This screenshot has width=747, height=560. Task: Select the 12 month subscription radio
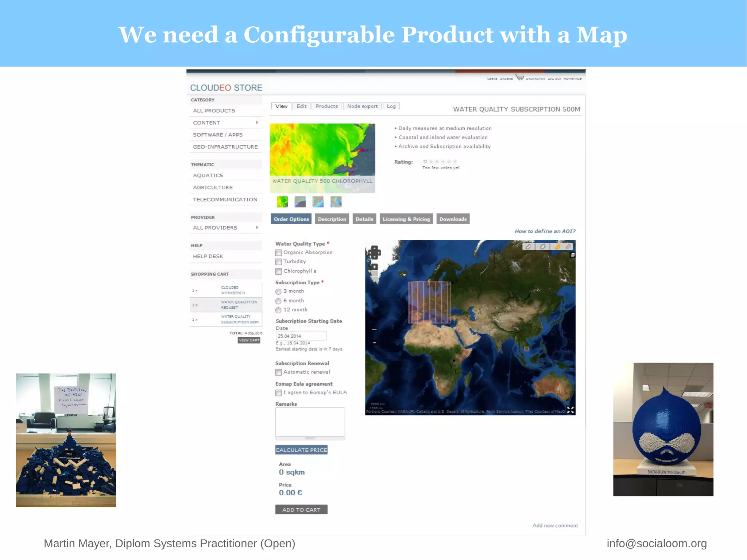(x=279, y=310)
